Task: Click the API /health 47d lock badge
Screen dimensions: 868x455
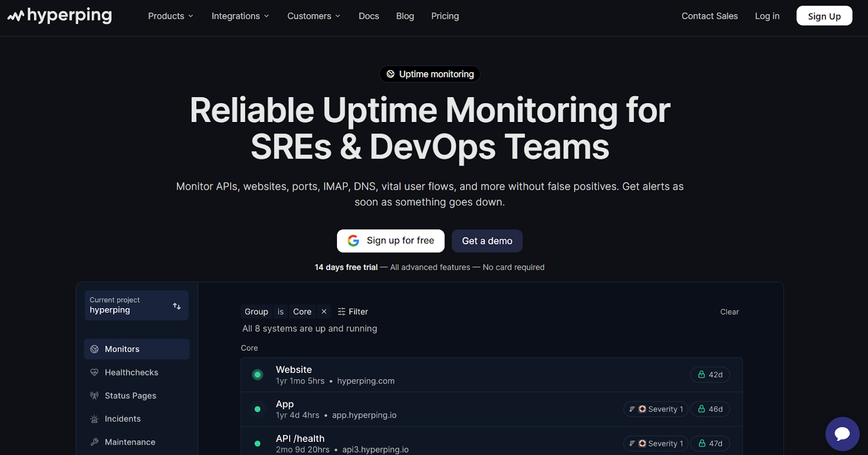Action: pos(710,444)
